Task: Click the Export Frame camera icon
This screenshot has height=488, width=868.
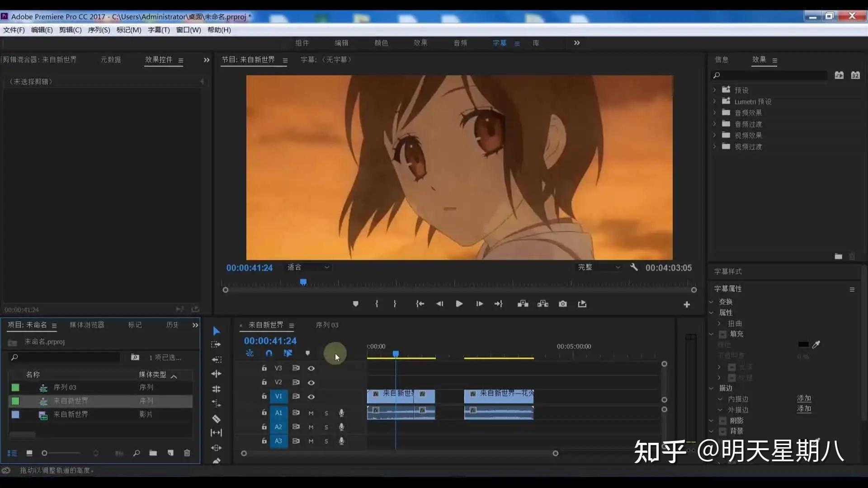Action: tap(562, 304)
